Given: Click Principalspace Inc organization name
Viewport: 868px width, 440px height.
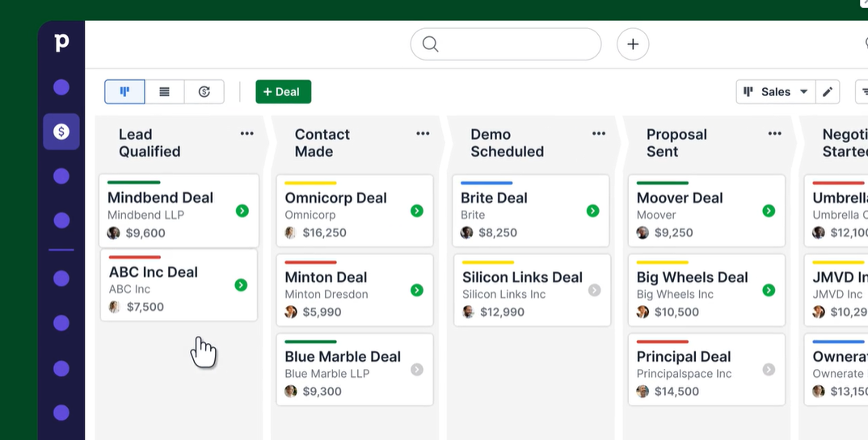Looking at the screenshot, I should [685, 374].
